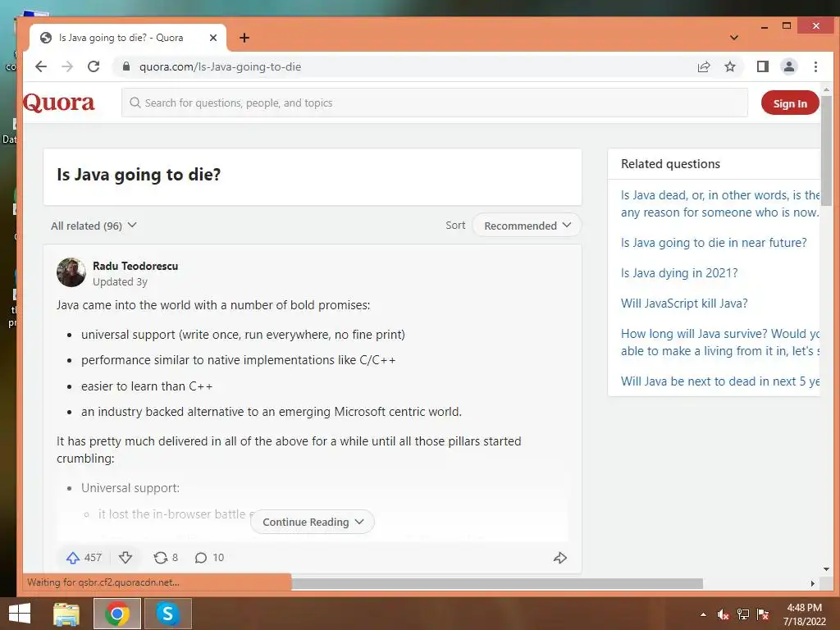The height and width of the screenshot is (630, 840).
Task: Go back using the browser back arrow
Action: pyautogui.click(x=41, y=66)
